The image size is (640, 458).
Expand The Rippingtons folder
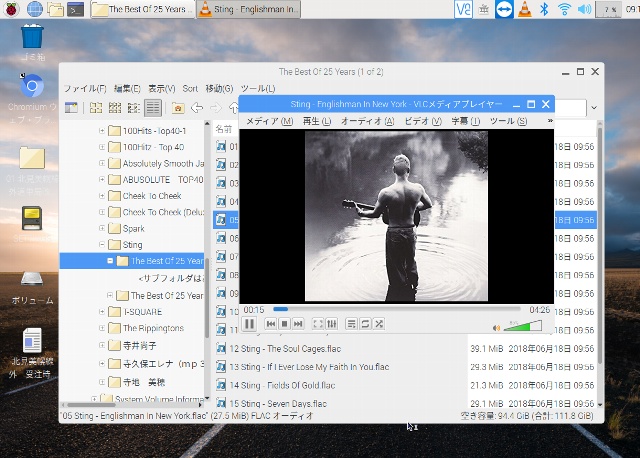pos(102,328)
